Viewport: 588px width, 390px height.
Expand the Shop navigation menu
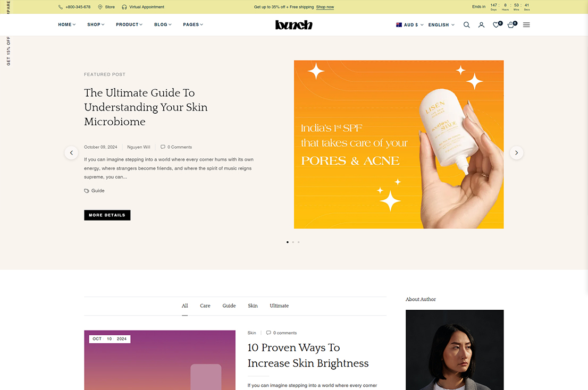tap(96, 24)
